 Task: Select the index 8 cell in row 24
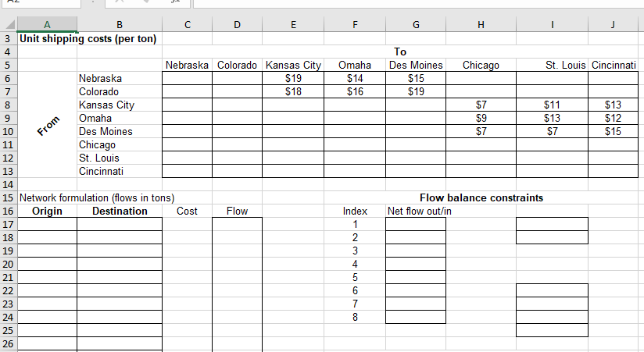tap(355, 317)
